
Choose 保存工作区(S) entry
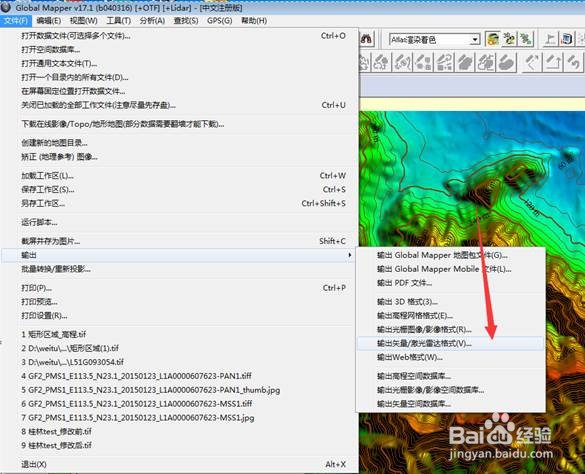(178, 190)
